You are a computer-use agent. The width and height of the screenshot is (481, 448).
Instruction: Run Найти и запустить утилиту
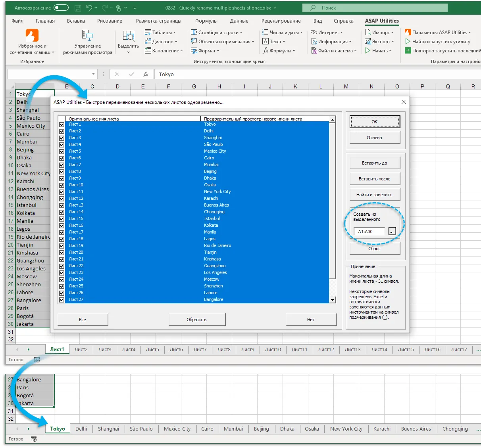pos(437,42)
